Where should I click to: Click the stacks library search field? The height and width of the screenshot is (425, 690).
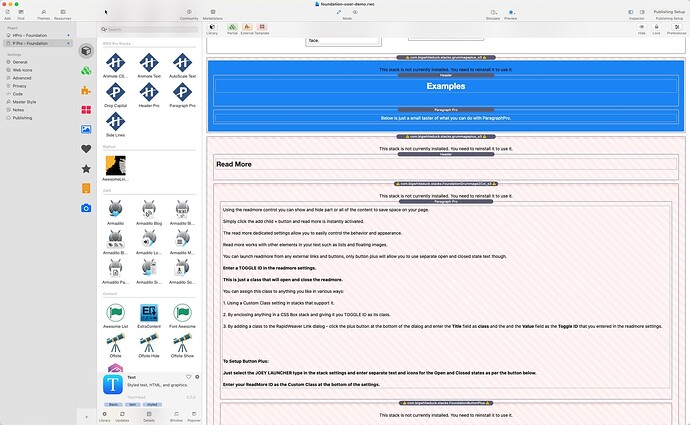point(149,29)
